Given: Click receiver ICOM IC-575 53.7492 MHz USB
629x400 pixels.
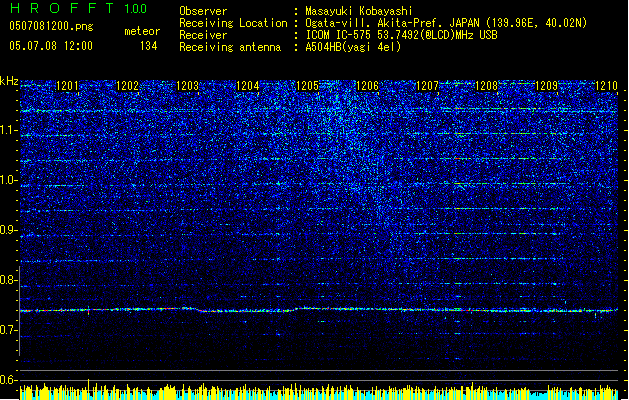Looking at the screenshot, I should [401, 35].
